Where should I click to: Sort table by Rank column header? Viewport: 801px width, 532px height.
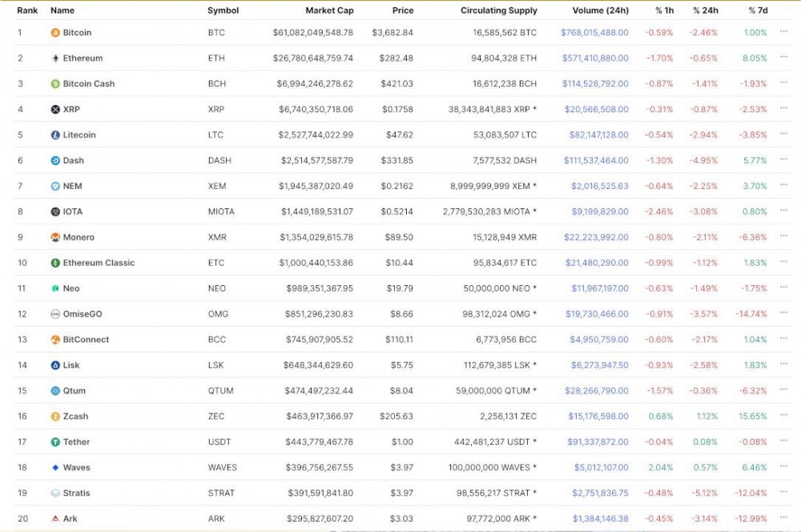tap(27, 10)
